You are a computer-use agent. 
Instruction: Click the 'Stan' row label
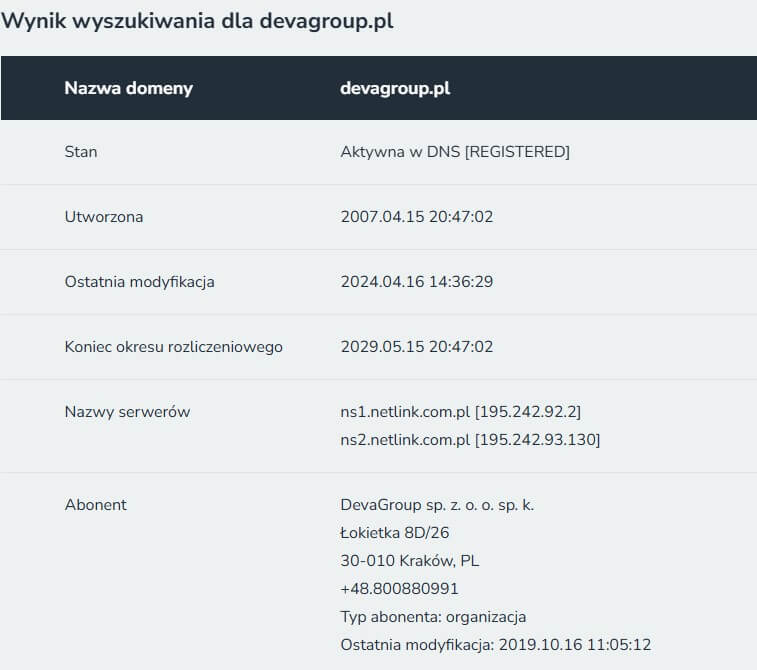(81, 152)
